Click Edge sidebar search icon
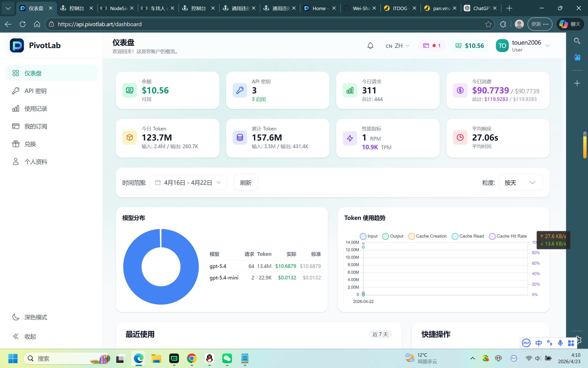This screenshot has height=368, width=588. [577, 41]
